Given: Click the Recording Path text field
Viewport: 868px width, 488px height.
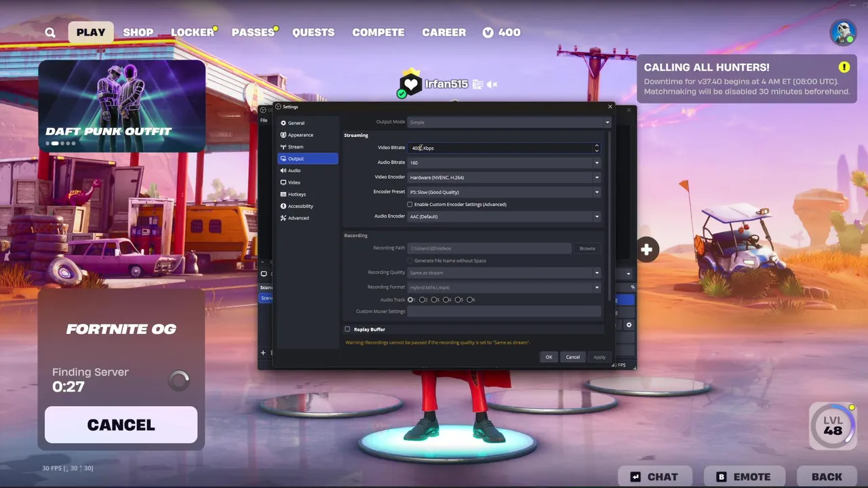Looking at the screenshot, I should click(x=489, y=249).
